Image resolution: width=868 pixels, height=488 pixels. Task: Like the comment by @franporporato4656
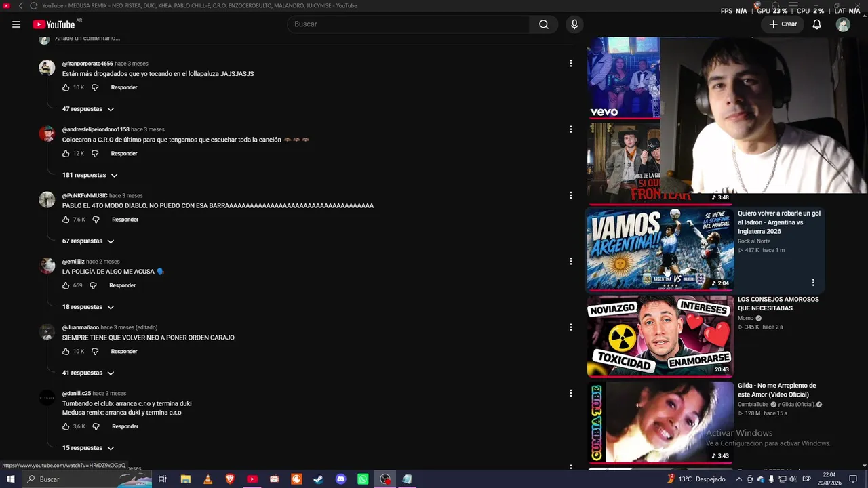tap(66, 87)
